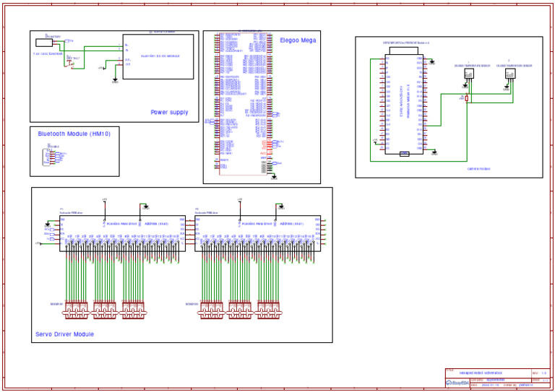Select the first DS18B20 temperature sensor

[468, 73]
